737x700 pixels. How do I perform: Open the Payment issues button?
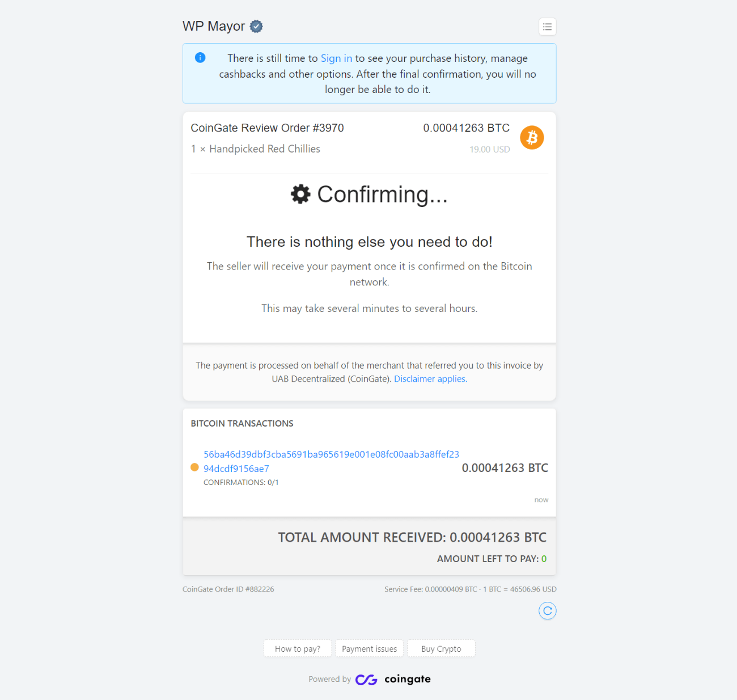coord(369,648)
